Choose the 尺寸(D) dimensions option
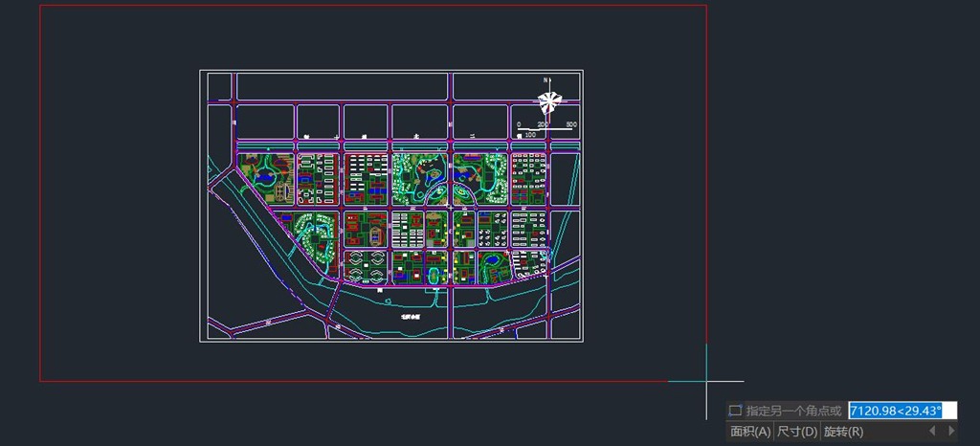This screenshot has width=980, height=446. (797, 432)
